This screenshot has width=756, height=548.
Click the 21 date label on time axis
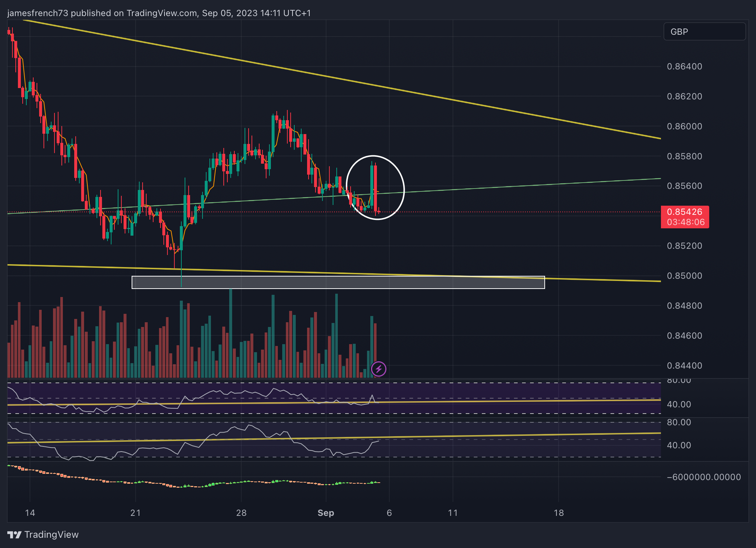click(x=136, y=513)
